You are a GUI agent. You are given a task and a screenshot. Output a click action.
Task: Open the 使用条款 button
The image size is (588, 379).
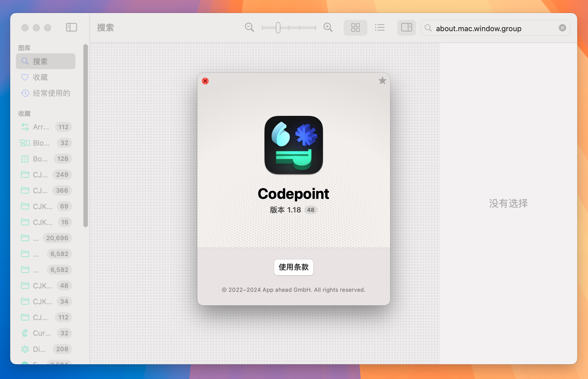(x=293, y=267)
